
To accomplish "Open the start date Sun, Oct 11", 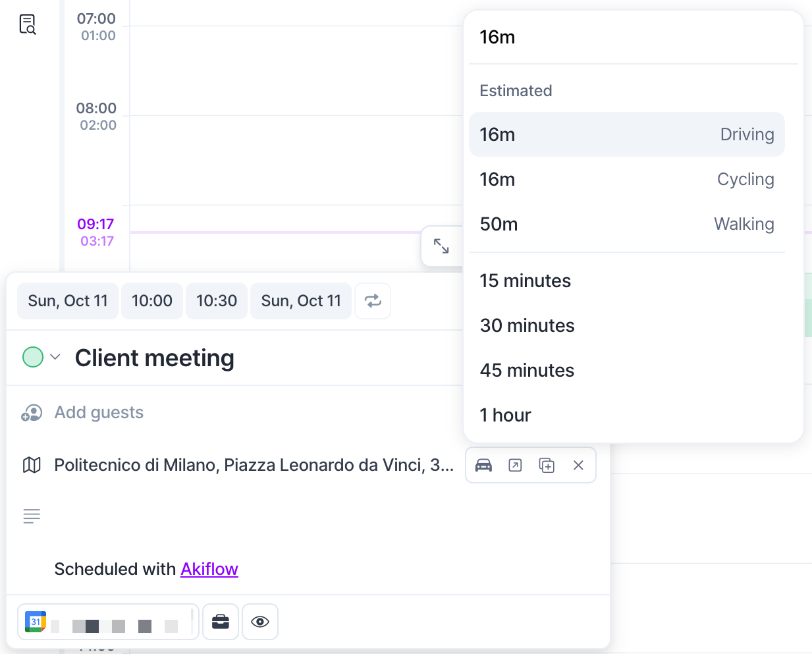I will 68,301.
